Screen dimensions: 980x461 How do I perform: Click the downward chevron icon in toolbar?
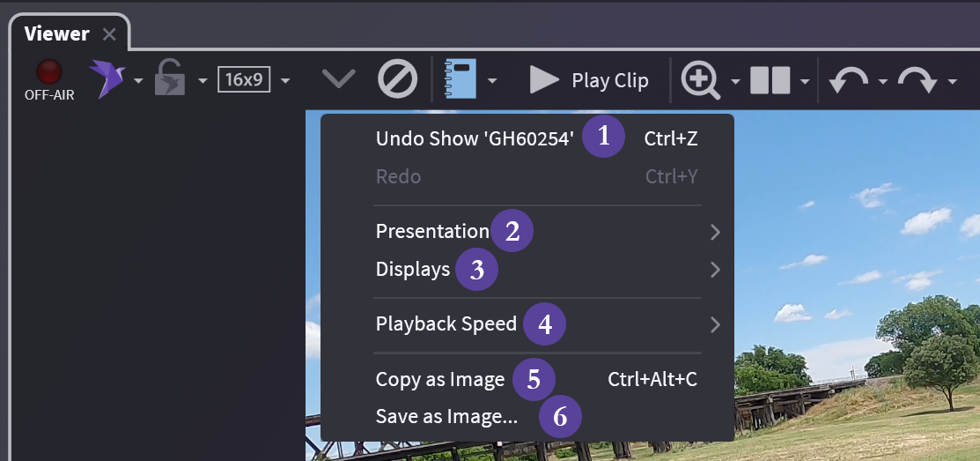(339, 79)
